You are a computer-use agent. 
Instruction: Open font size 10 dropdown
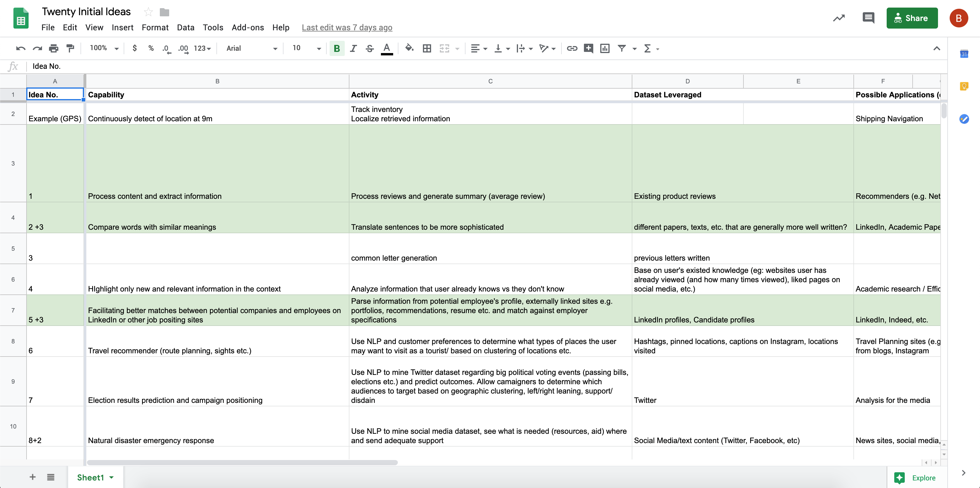click(x=307, y=48)
